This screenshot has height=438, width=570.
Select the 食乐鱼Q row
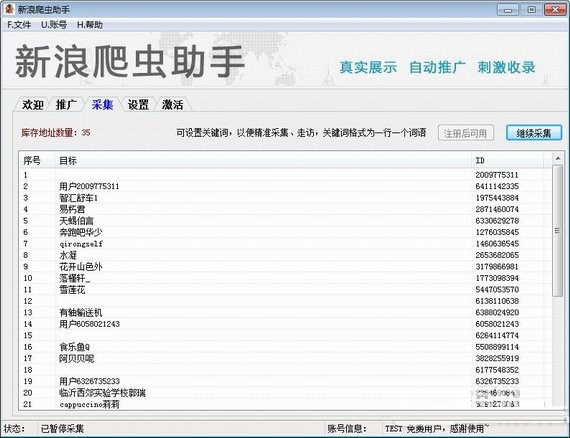tap(285, 347)
